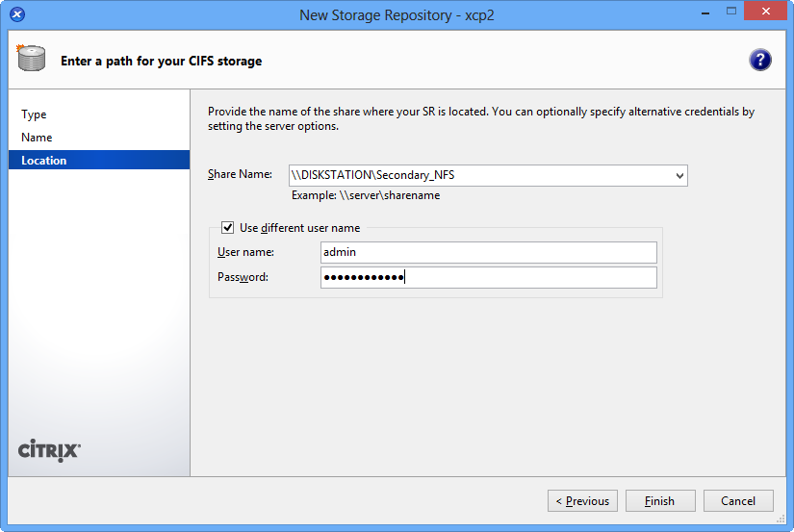Open help with the blue question mark icon
Image resolution: width=794 pixels, height=532 pixels.
coord(760,60)
